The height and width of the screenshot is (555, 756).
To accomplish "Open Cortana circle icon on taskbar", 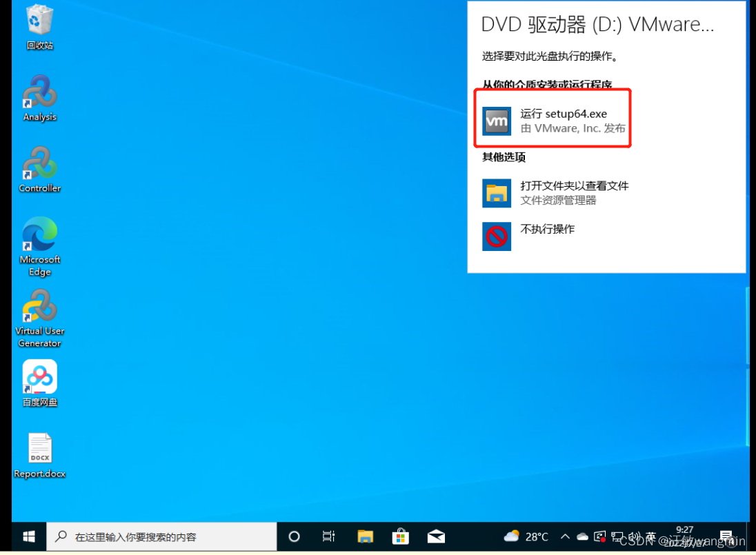I will click(x=294, y=536).
